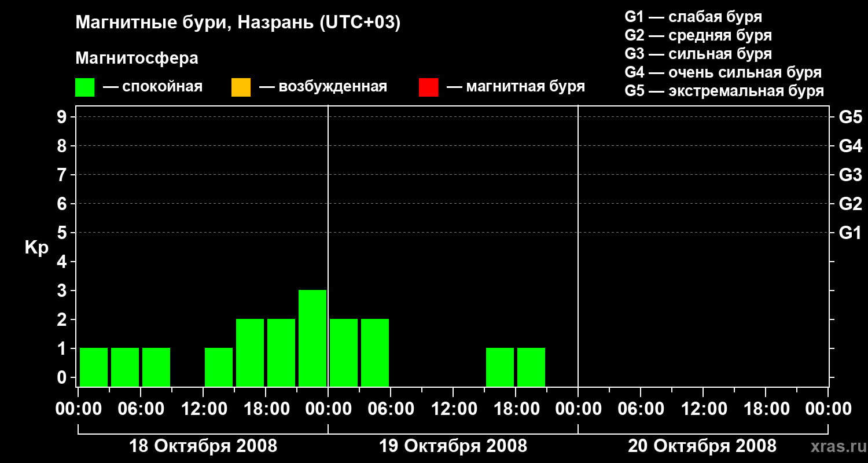Viewport: 868px width, 463px height.
Task: Click the Kp 1 bar for 18:00–21:00 on 19 October
Action: pyautogui.click(x=531, y=367)
